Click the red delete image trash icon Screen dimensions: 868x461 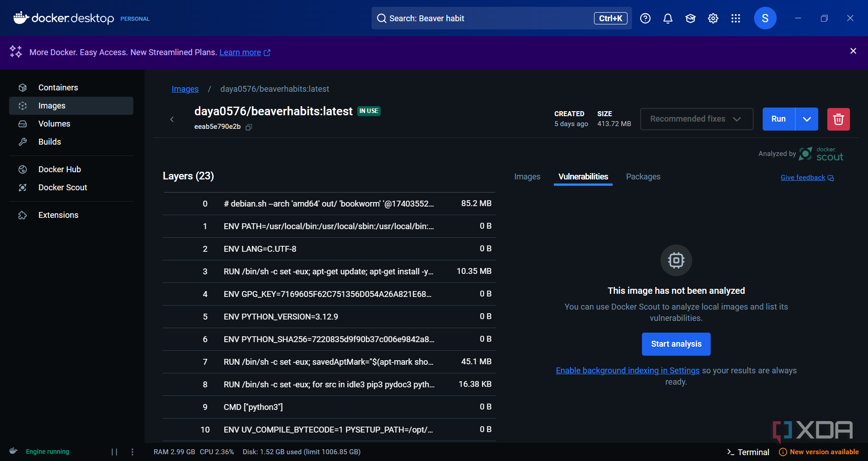[x=838, y=119]
